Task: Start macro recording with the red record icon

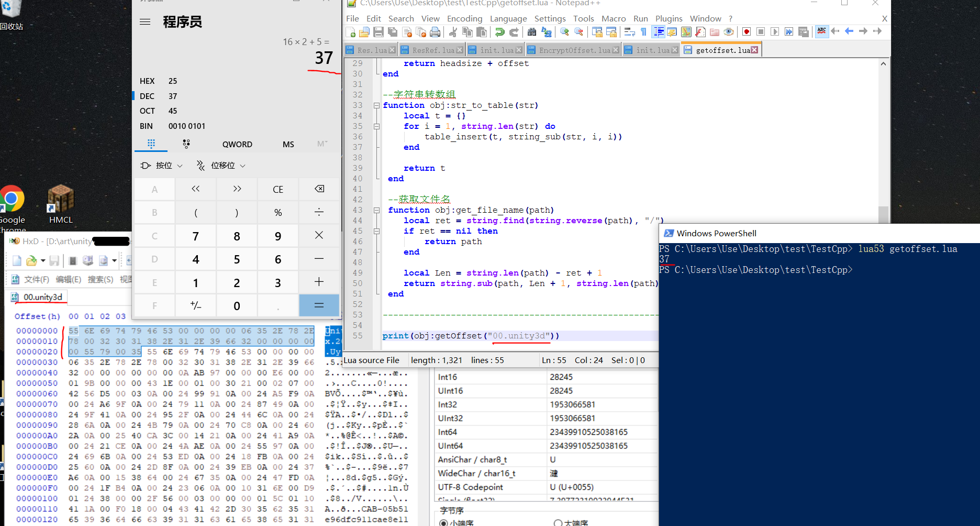Action: click(747, 32)
